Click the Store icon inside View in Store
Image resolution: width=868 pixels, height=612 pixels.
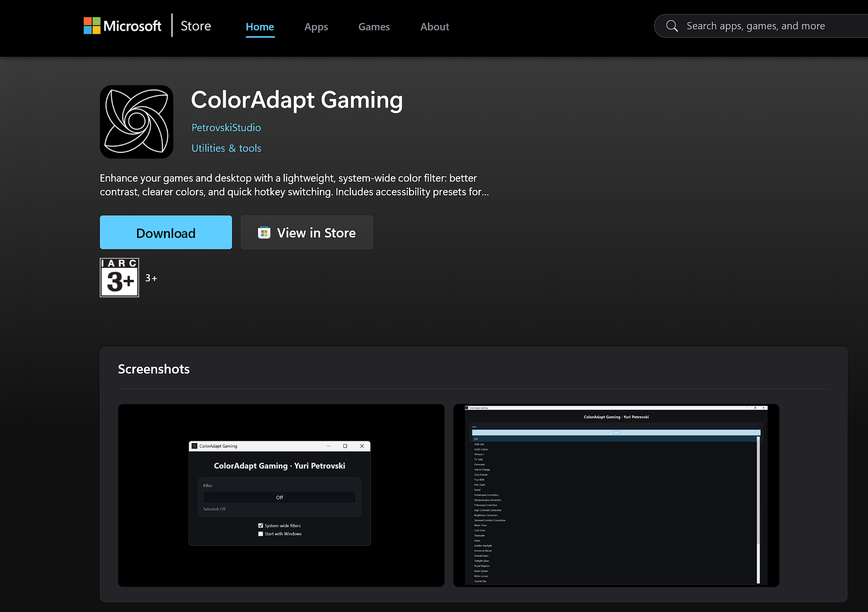coord(264,232)
